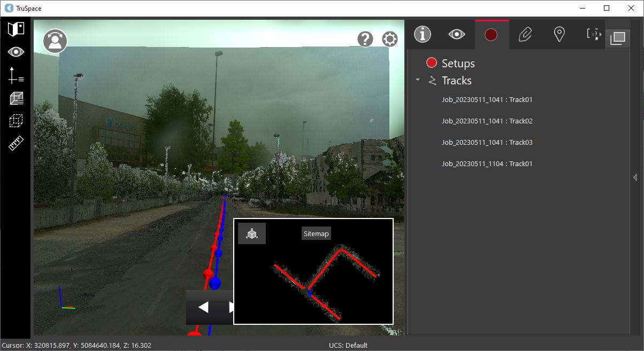Click the 3D cube button in sitemap
Screen dimensions: 644x351
pos(252,233)
